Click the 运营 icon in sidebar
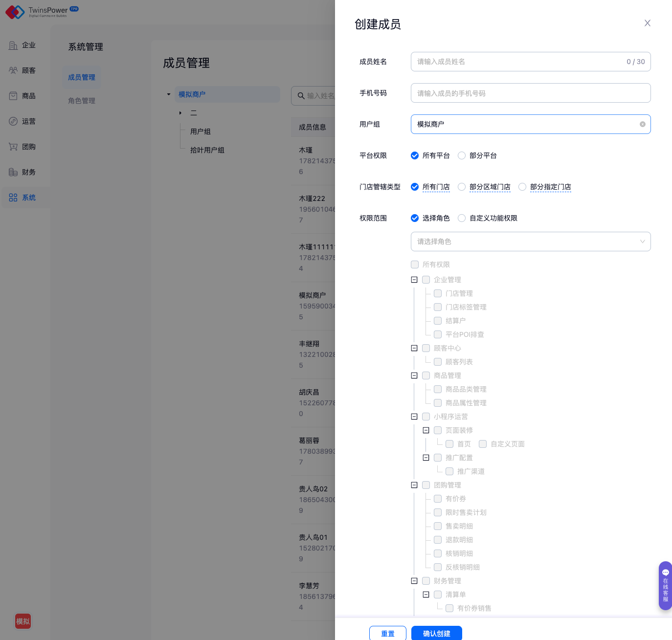672x640 pixels. [13, 121]
